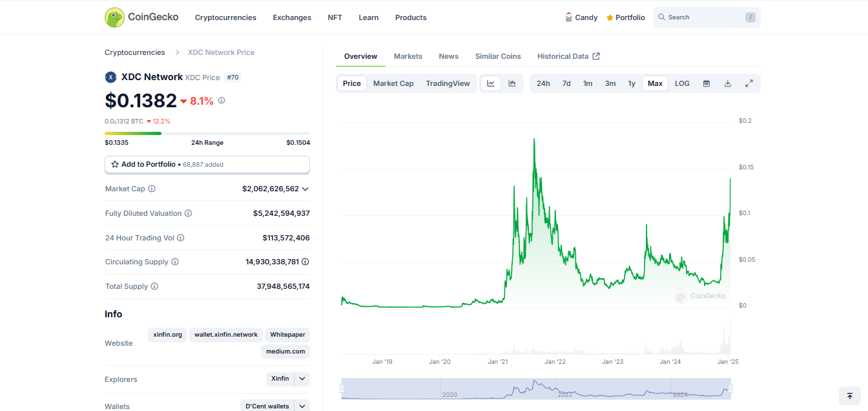The height and width of the screenshot is (411, 868).
Task: Open the Historical Data tab
Action: point(568,56)
